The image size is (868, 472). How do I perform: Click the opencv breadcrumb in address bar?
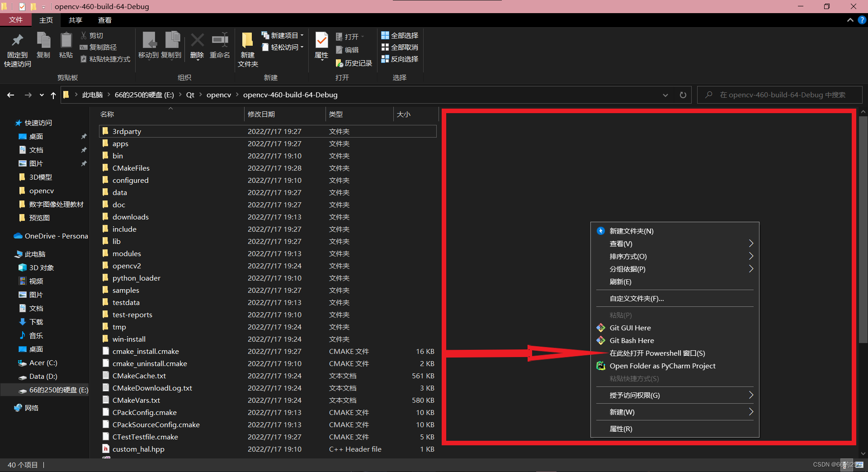219,95
